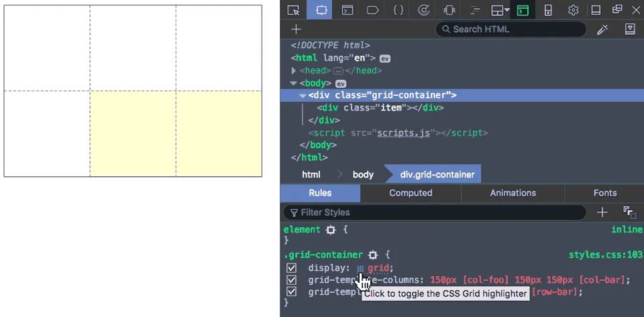This screenshot has height=317, width=644.
Task: Switch to the Rules tab
Action: [320, 193]
